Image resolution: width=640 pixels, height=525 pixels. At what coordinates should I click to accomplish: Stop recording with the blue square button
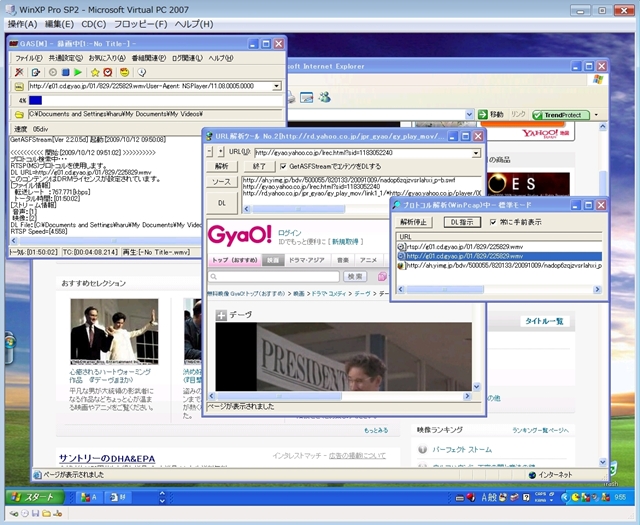click(x=65, y=72)
